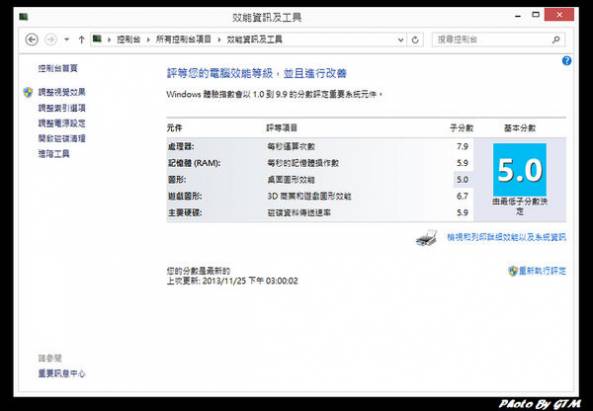Click the printer icon for detailed report
The height and width of the screenshot is (411, 593).
point(427,238)
